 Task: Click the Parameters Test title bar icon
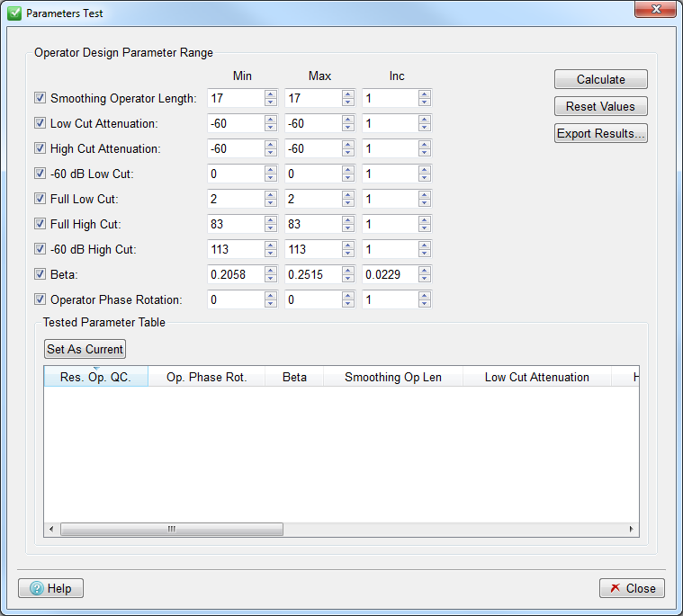(14, 13)
